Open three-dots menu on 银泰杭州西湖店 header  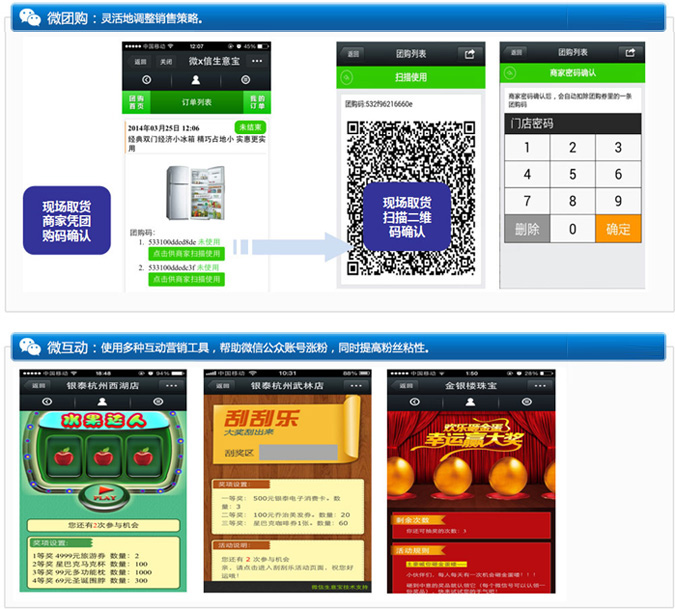point(172,385)
